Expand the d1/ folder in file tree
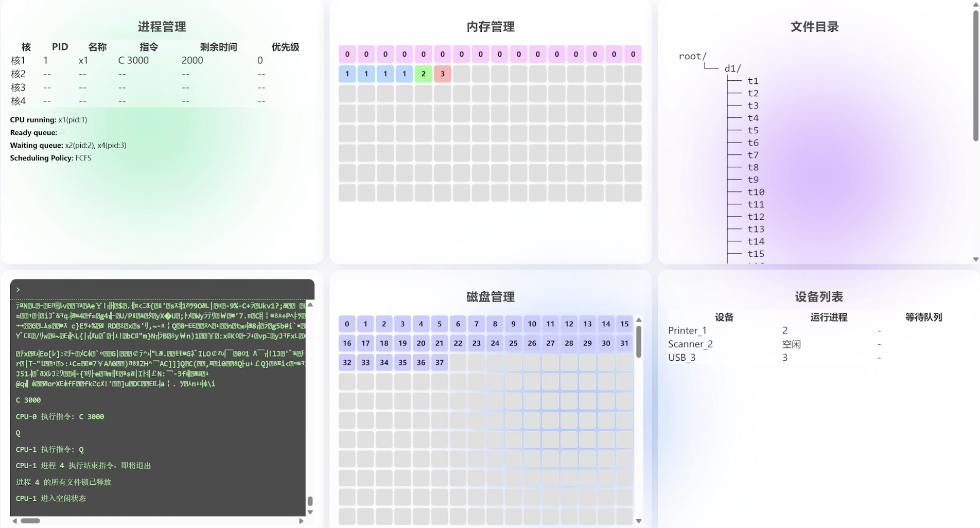 [732, 68]
